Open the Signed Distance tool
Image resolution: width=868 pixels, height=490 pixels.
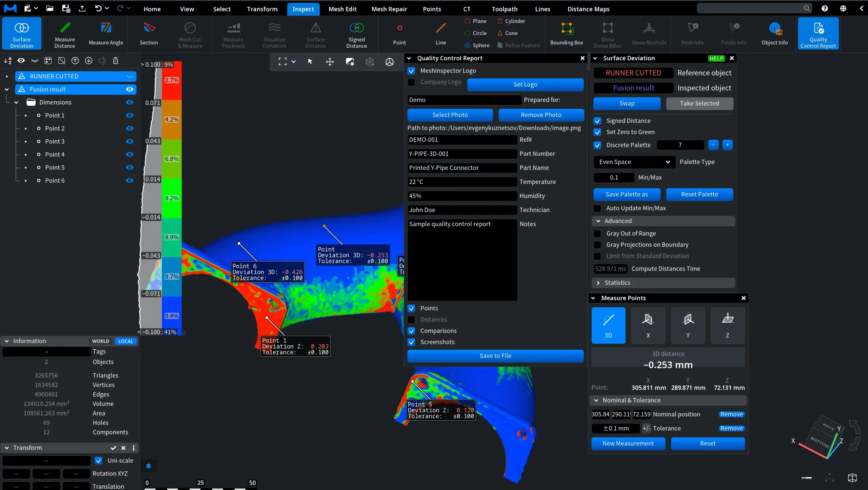coord(356,34)
